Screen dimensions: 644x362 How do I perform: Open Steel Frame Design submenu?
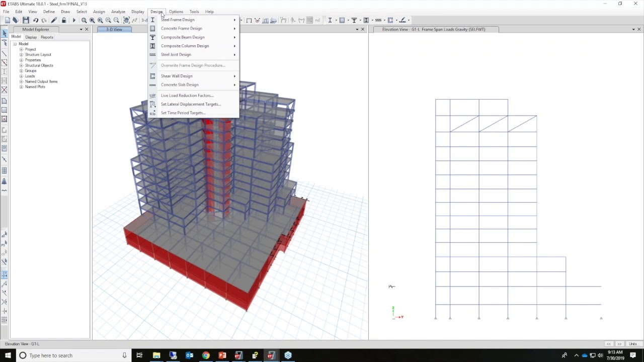click(x=193, y=20)
